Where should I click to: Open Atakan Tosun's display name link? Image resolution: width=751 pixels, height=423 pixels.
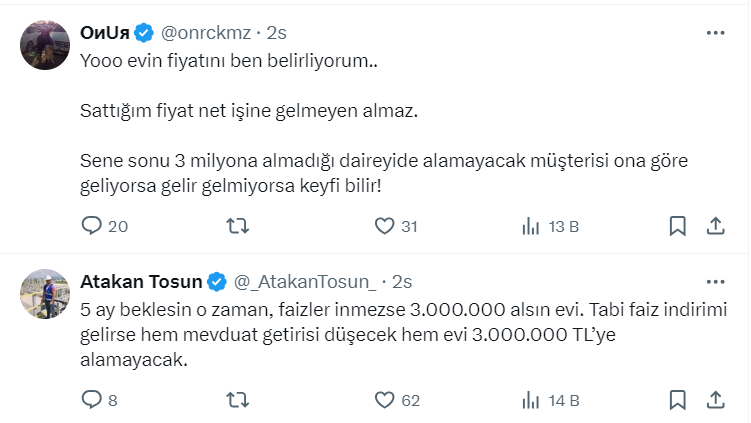click(x=141, y=281)
